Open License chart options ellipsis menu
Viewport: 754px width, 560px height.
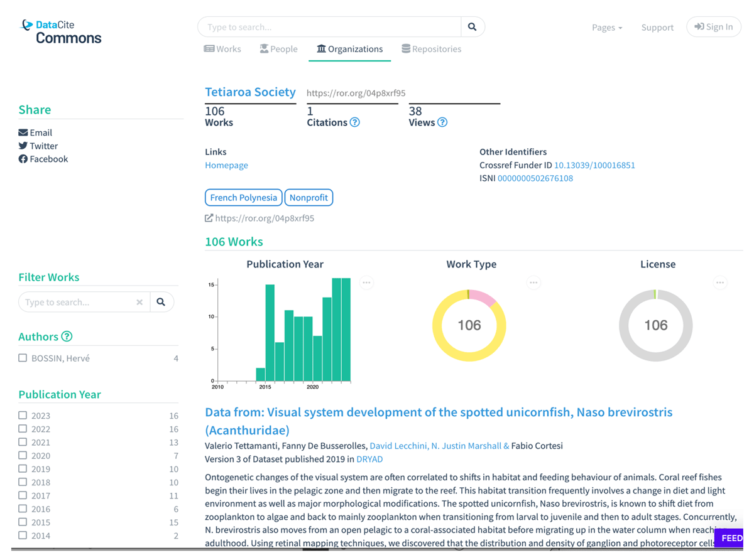(720, 283)
